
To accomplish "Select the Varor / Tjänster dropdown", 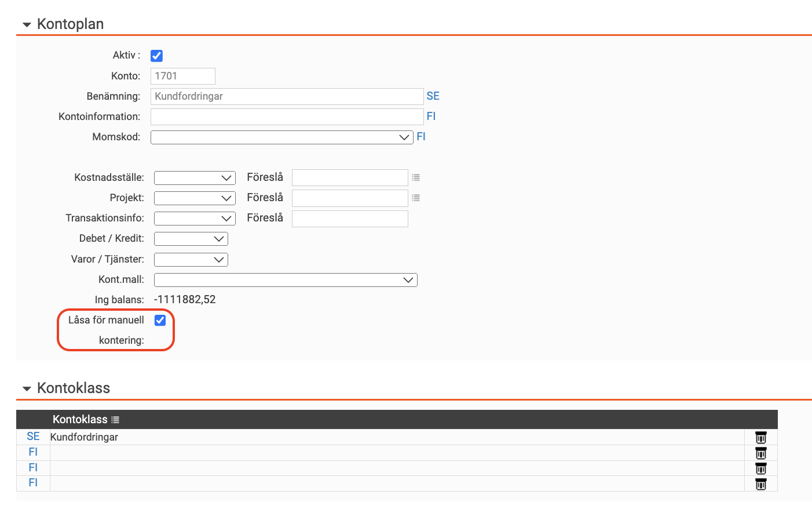I will click(x=191, y=260).
